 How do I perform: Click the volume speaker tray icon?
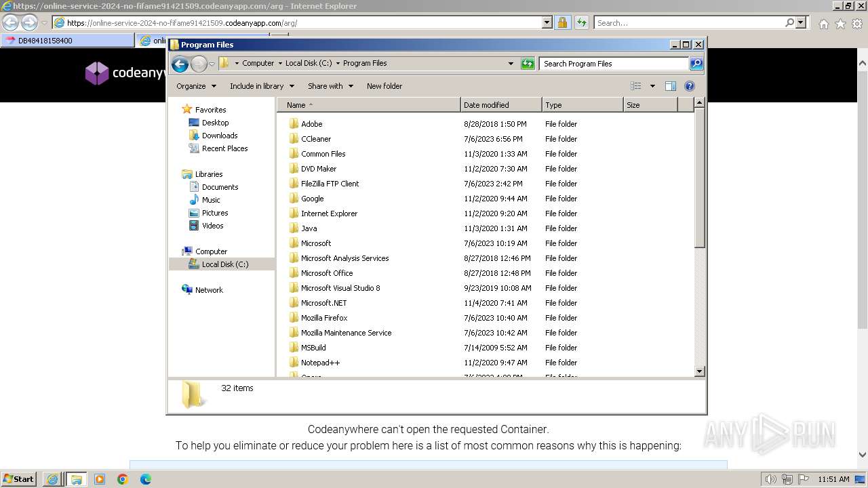point(771,479)
